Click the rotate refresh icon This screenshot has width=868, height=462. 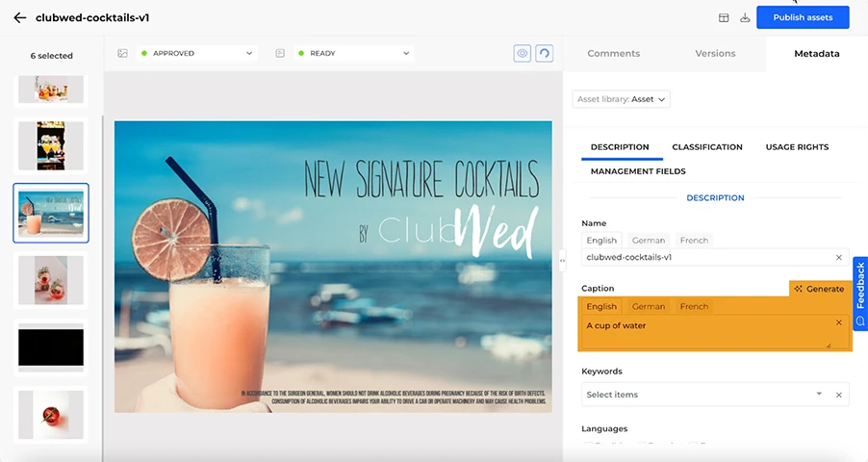(x=544, y=53)
